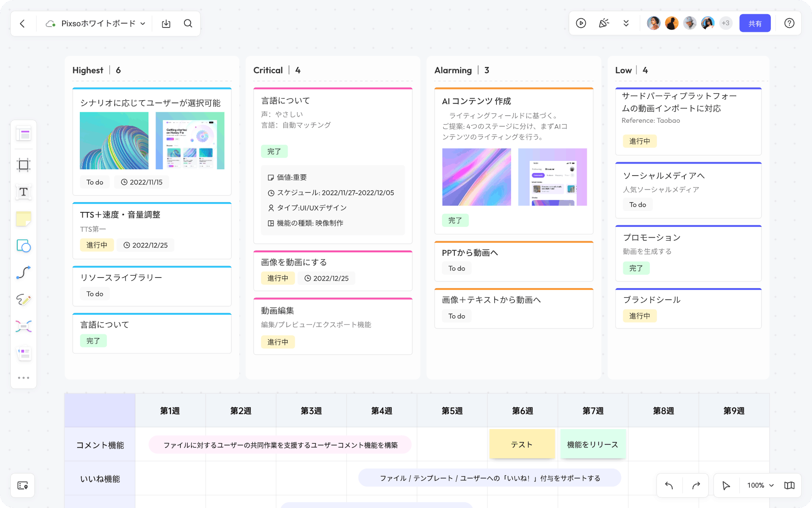Click 完了 tag on Critical 言語について card
The width and height of the screenshot is (812, 508).
[274, 152]
